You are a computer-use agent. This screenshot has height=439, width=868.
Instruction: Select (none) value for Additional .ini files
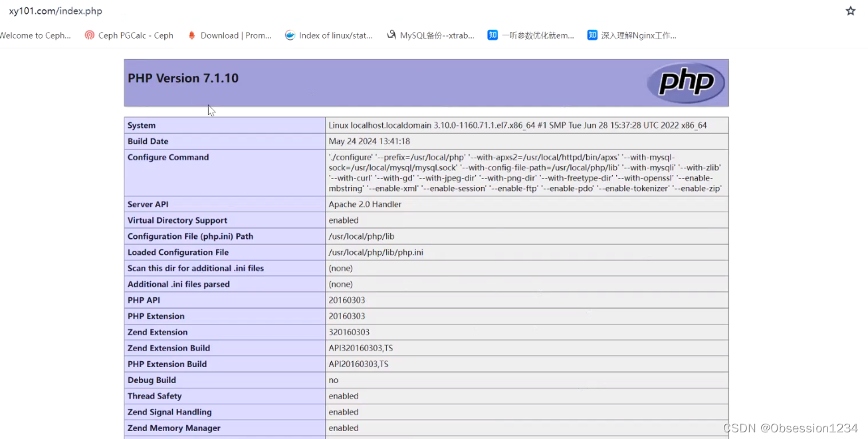pyautogui.click(x=340, y=284)
